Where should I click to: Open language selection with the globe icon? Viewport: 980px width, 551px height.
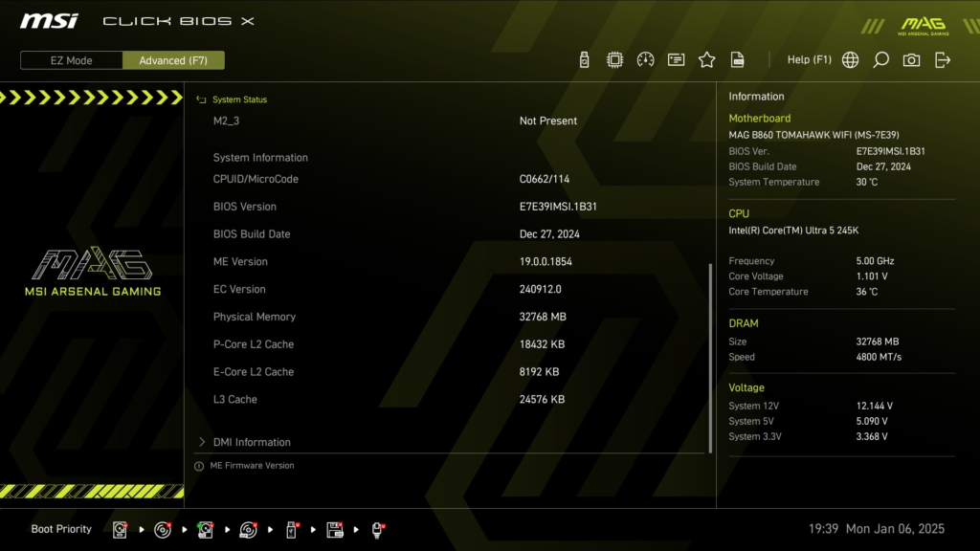coord(850,59)
